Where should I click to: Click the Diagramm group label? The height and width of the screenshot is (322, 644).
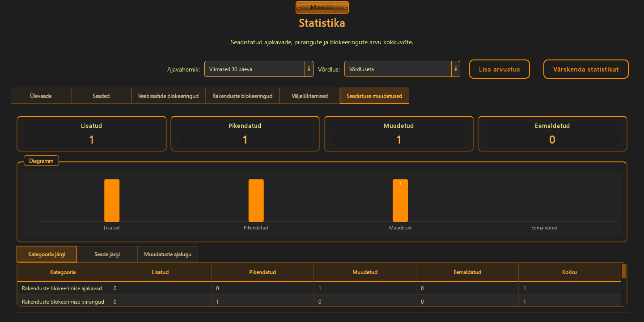(x=41, y=161)
